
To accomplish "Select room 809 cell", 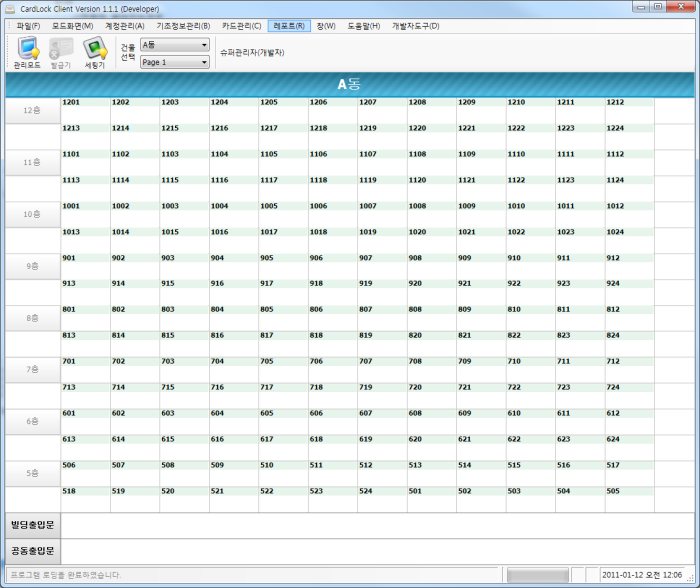I will 481,318.
